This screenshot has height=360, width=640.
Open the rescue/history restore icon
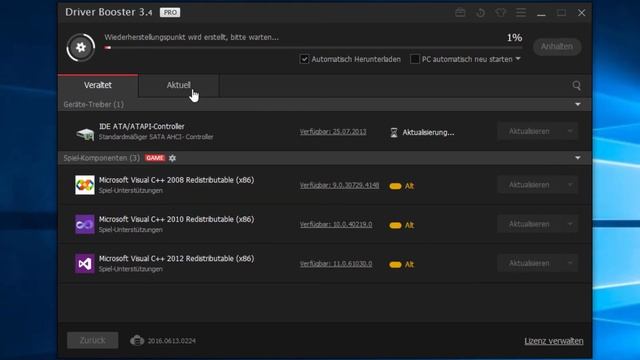coord(480,13)
